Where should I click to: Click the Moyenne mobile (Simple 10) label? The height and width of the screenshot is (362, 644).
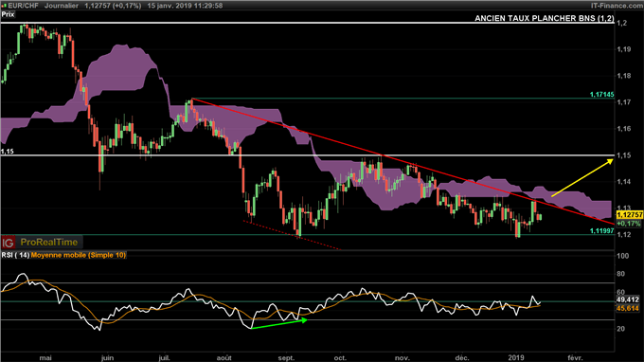click(79, 255)
